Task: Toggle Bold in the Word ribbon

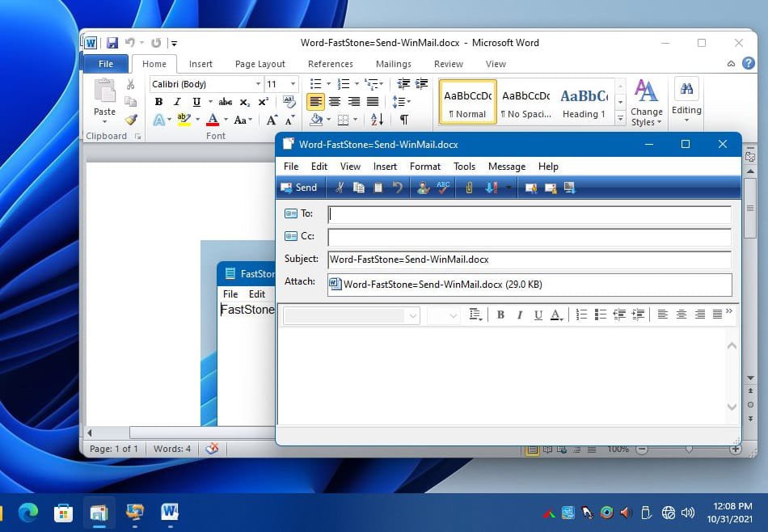Action: pyautogui.click(x=158, y=102)
